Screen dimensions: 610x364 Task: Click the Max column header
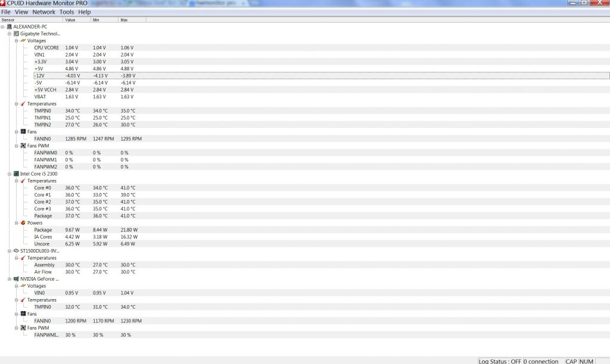click(132, 20)
